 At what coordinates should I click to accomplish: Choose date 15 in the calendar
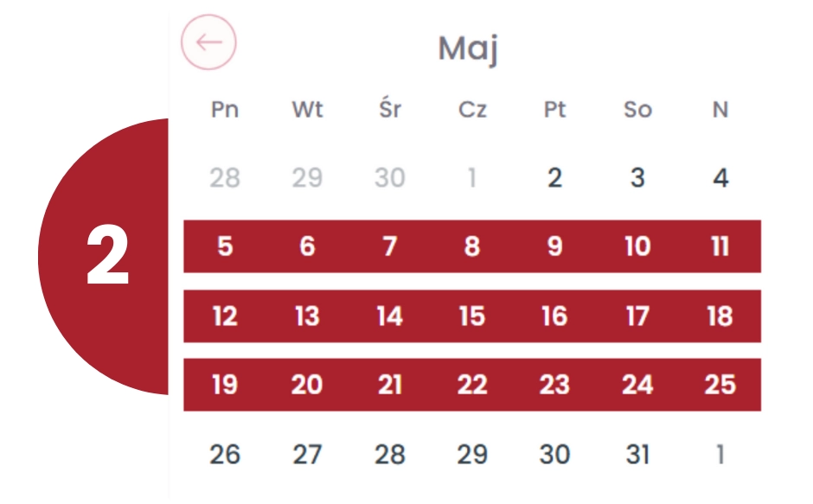click(x=472, y=316)
